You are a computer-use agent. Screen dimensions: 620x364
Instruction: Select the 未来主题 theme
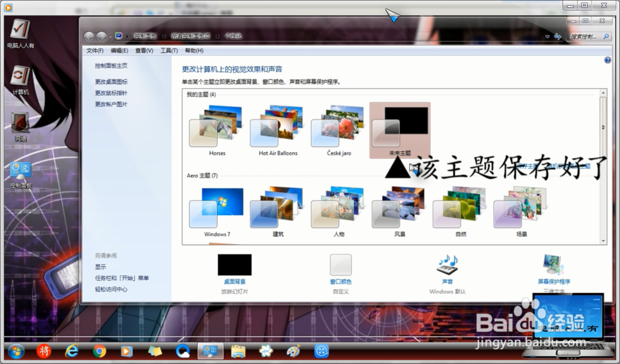pos(400,131)
